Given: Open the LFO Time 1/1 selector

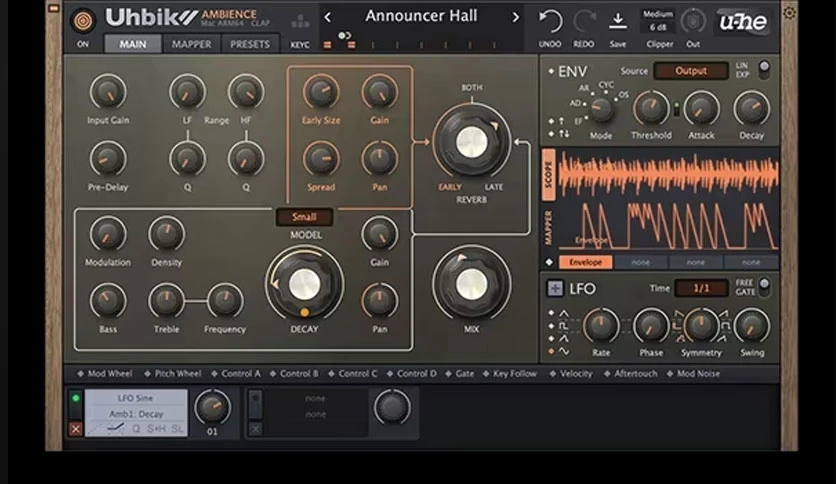Looking at the screenshot, I should coord(701,288).
